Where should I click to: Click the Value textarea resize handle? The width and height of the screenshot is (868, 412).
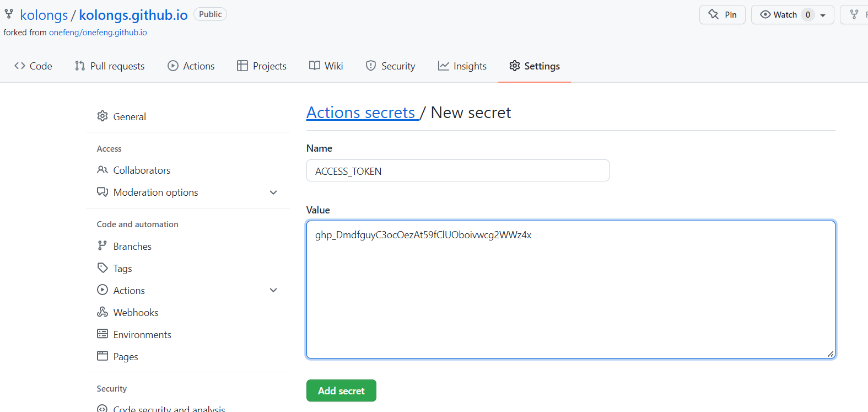[831, 354]
